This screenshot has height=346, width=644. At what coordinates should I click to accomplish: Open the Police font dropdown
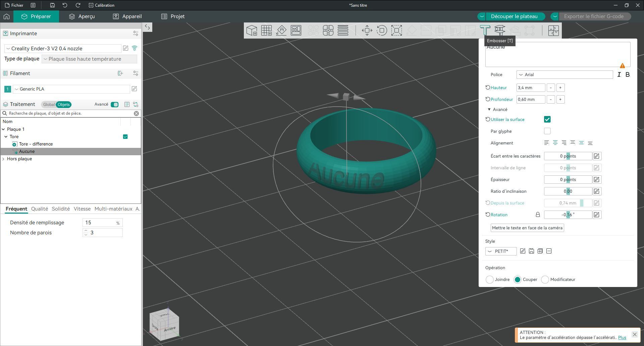point(565,75)
